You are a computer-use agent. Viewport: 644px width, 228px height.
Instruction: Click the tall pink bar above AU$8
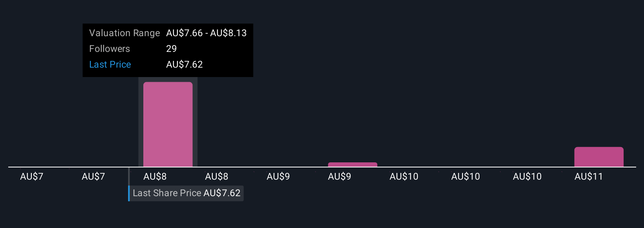[168, 124]
